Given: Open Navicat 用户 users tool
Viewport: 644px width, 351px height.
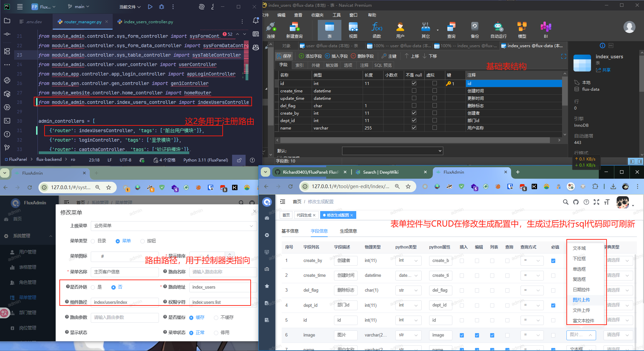Looking at the screenshot, I should [400, 30].
